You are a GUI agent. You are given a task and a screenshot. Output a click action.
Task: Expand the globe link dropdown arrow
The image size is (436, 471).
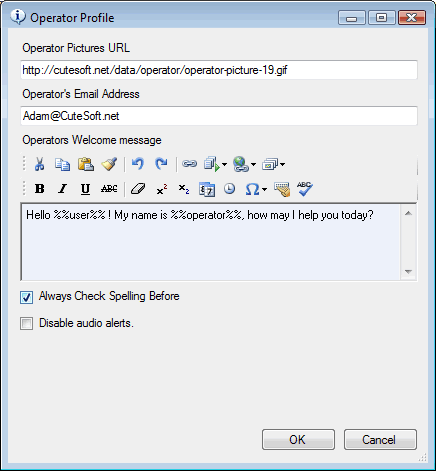253,164
